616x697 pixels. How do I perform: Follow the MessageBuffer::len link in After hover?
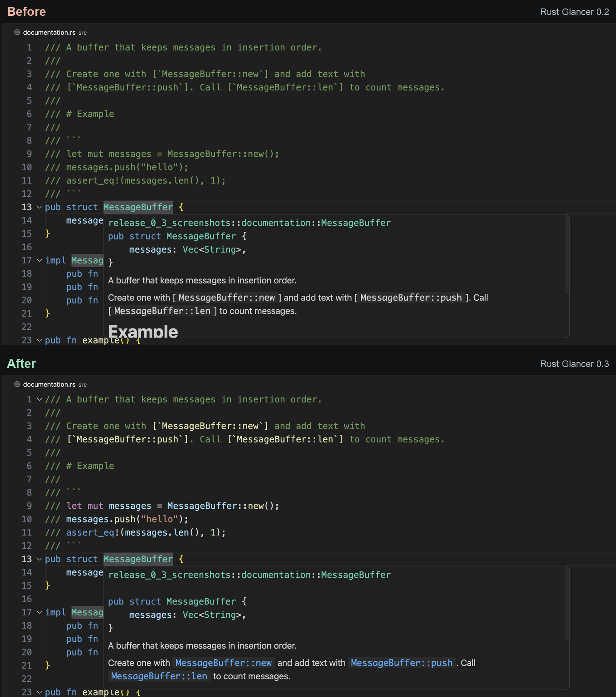[x=159, y=676]
